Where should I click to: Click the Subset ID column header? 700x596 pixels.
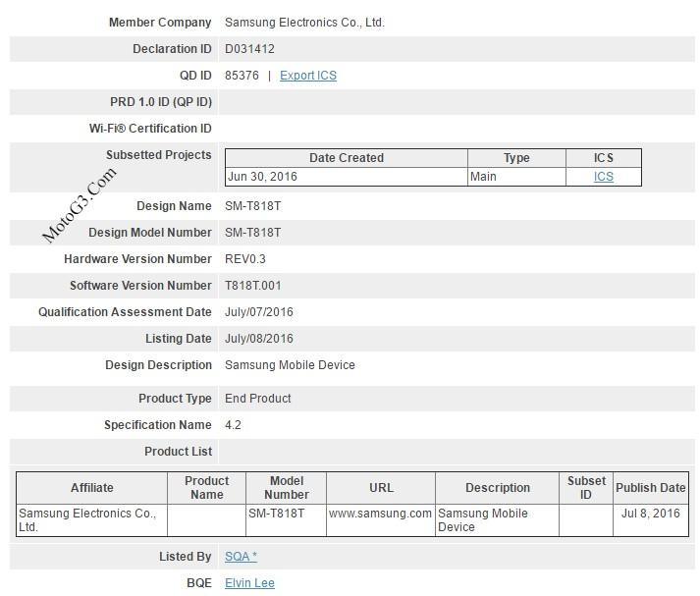pyautogui.click(x=586, y=488)
